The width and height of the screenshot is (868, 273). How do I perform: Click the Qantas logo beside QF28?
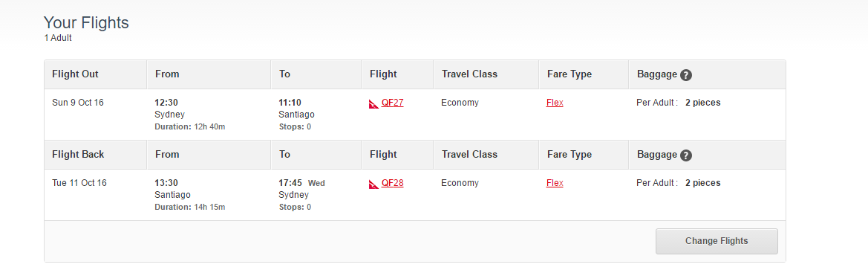[373, 184]
